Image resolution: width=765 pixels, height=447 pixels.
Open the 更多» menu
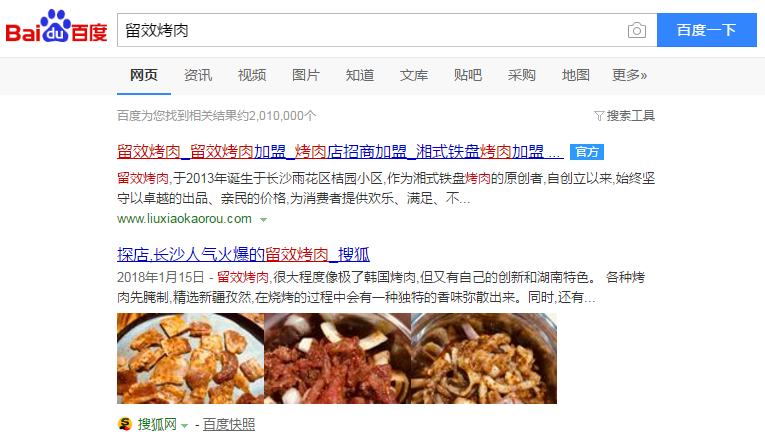point(629,75)
